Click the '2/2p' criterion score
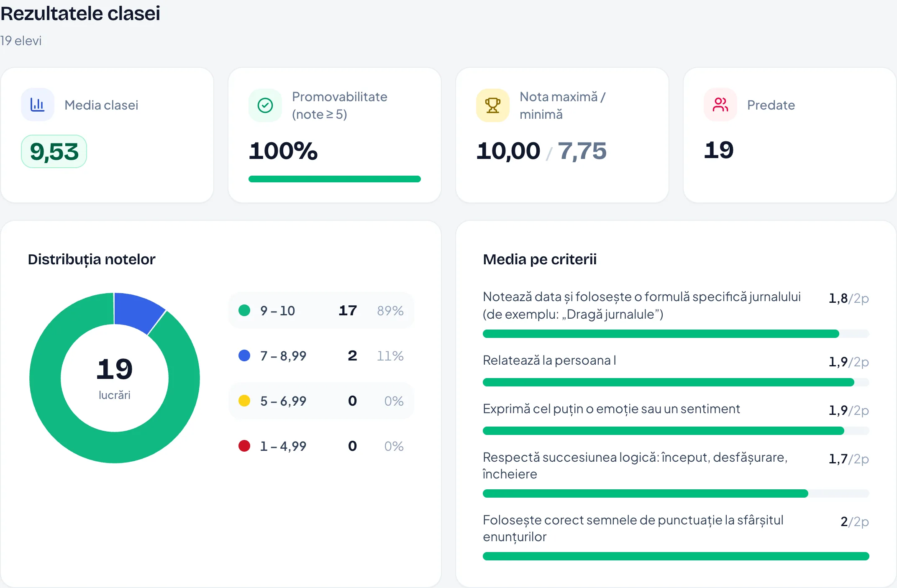Viewport: 897px width, 588px height. coord(855,522)
